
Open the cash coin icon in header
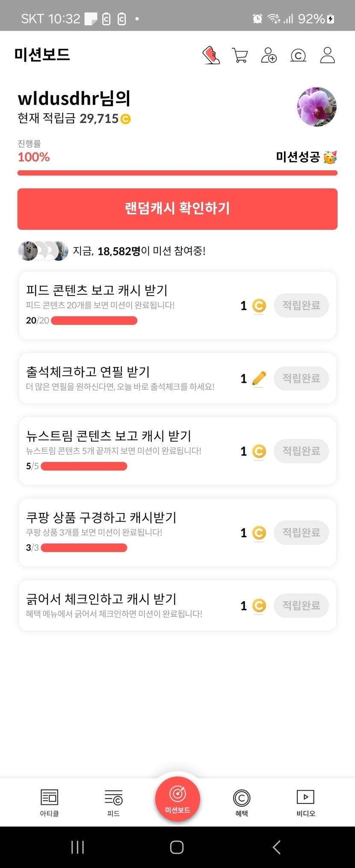298,55
